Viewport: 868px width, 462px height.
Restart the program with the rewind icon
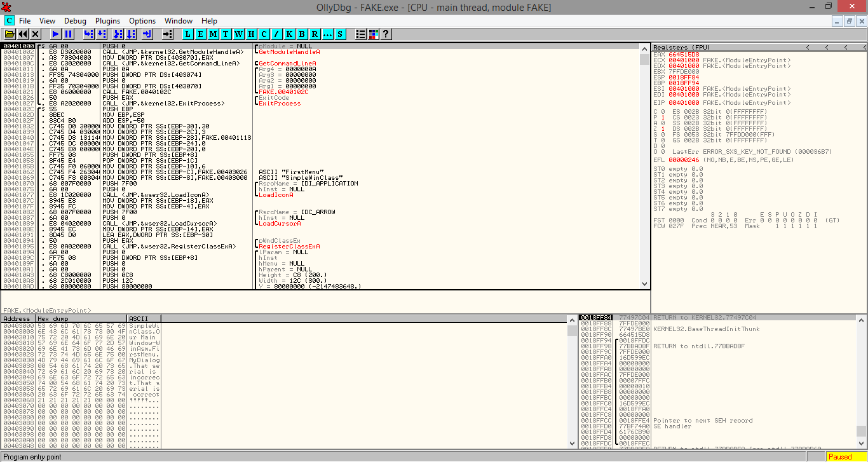point(23,34)
